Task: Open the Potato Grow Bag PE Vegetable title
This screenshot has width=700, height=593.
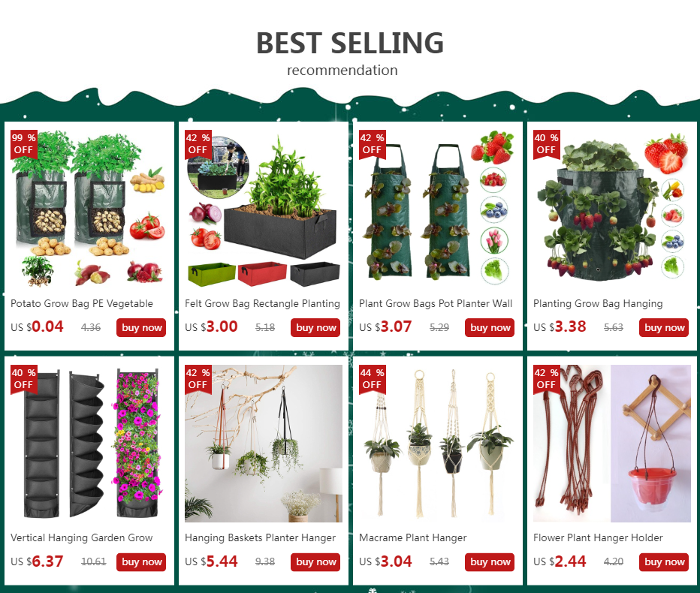Action: tap(82, 304)
